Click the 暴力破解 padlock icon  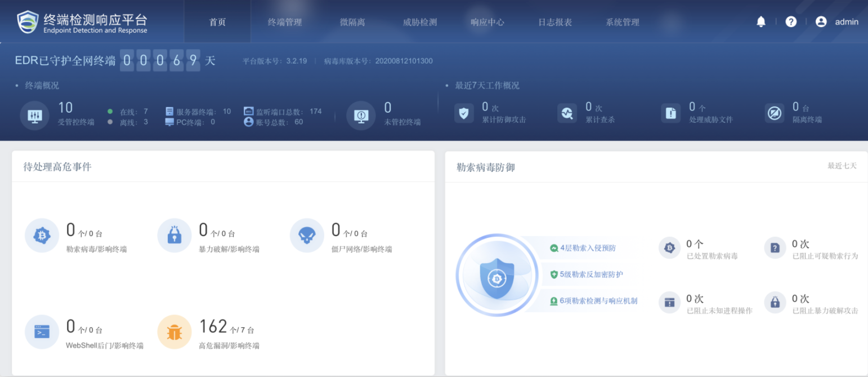tap(175, 236)
